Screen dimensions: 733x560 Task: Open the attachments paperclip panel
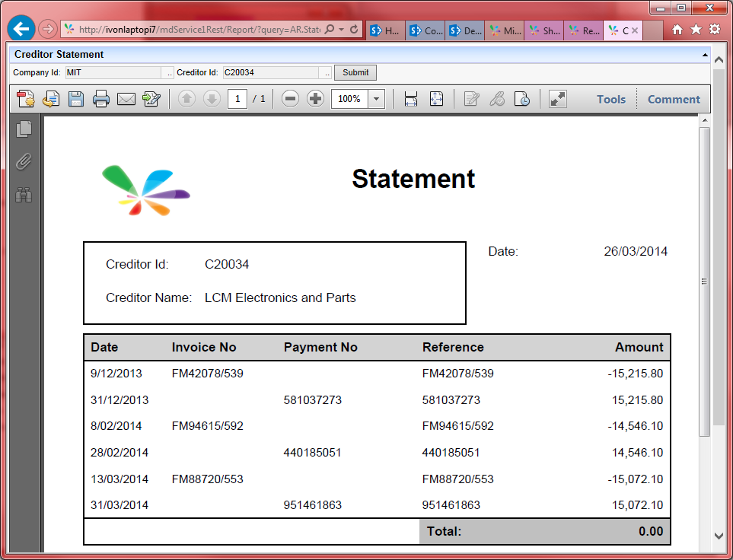24,162
